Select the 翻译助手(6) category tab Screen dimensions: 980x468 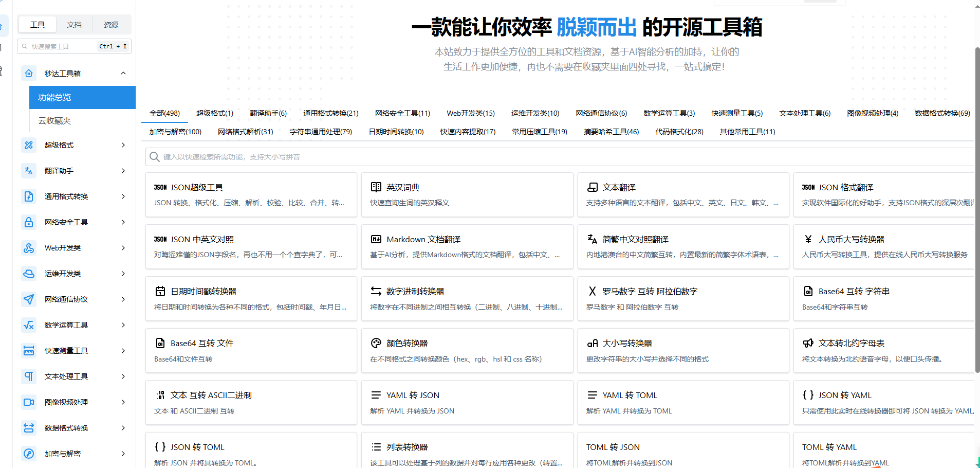tap(268, 113)
